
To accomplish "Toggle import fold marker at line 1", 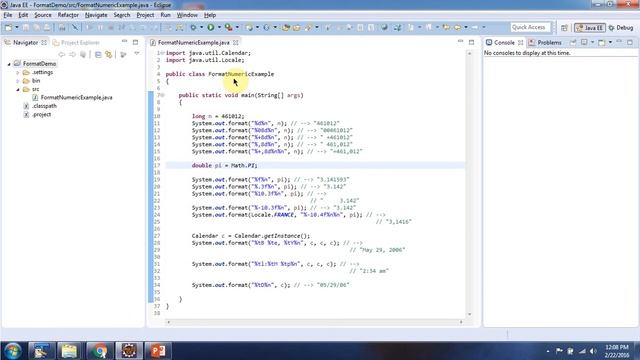I will pyautogui.click(x=162, y=53).
